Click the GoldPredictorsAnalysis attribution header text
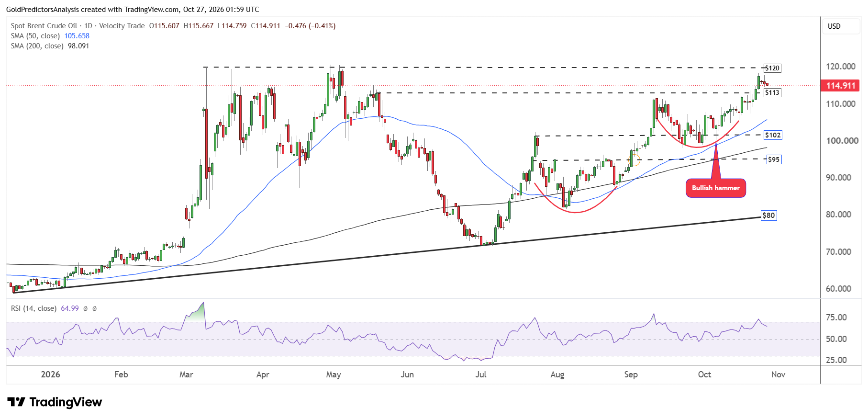 point(133,10)
